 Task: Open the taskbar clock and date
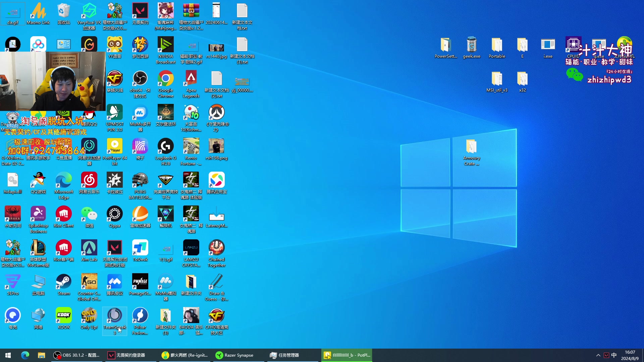click(630, 355)
